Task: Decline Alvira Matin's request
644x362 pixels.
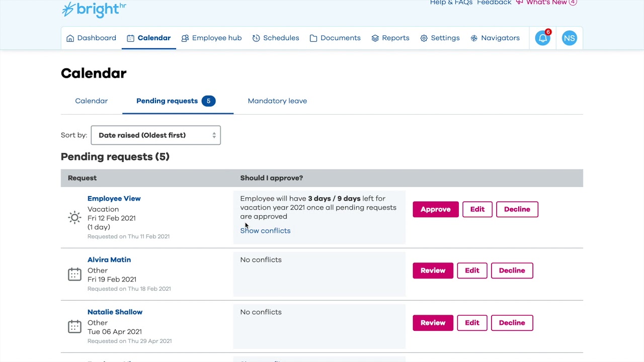Action: (x=512, y=270)
